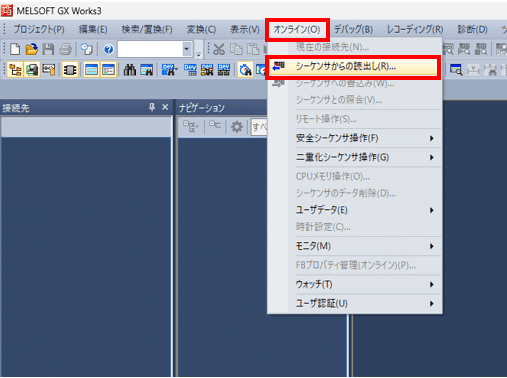The width and height of the screenshot is (507, 378).
Task: Toggle the second blue window panel icon with list
Action: tap(108, 70)
